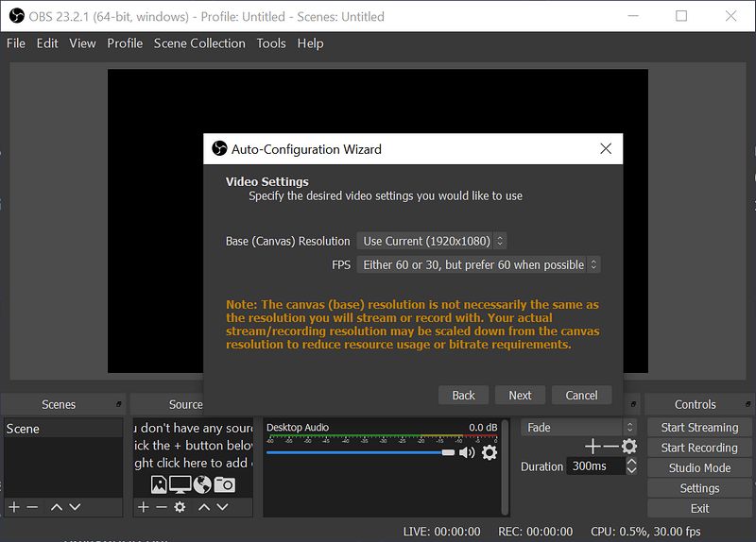Open the FPS preference dropdown
Image resolution: width=756 pixels, height=542 pixels.
(478, 264)
